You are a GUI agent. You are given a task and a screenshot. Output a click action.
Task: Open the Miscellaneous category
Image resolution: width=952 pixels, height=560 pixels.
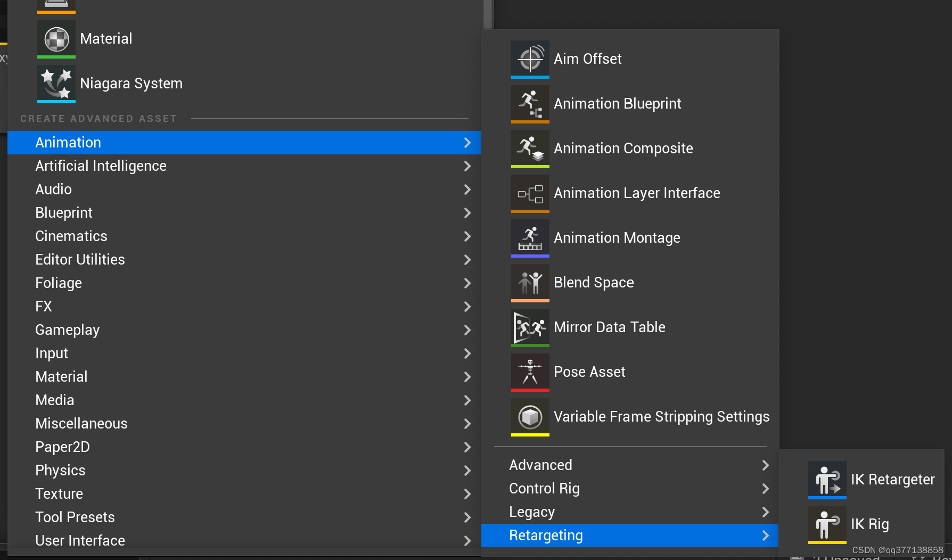245,424
